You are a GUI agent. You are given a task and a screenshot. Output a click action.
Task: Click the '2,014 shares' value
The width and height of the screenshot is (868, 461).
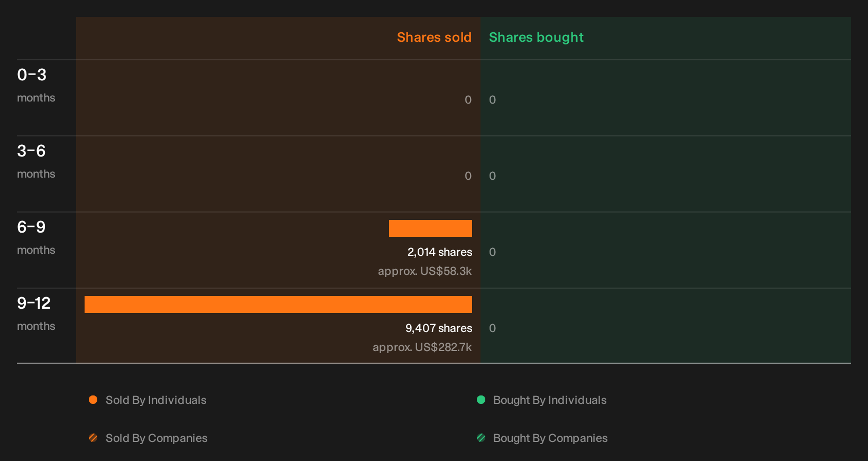click(440, 252)
